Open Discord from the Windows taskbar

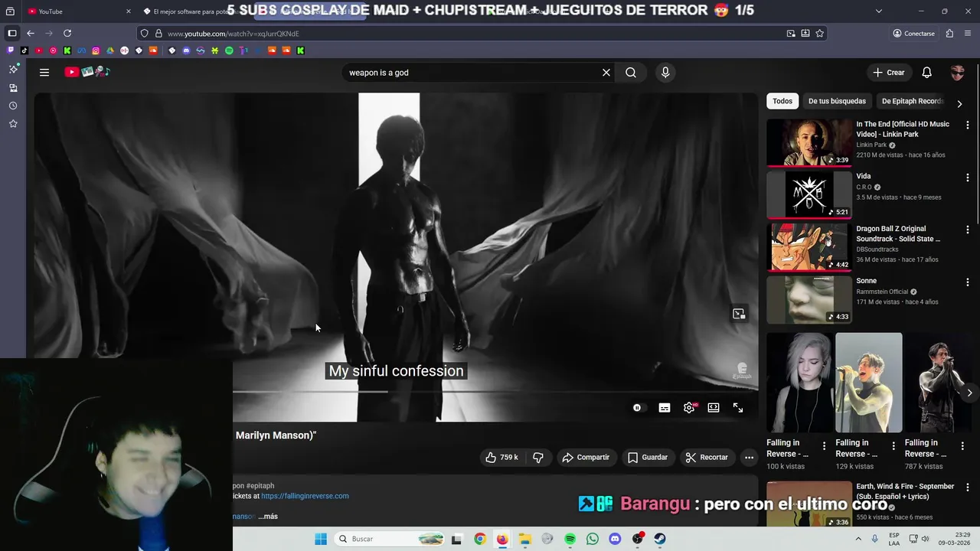615,539
